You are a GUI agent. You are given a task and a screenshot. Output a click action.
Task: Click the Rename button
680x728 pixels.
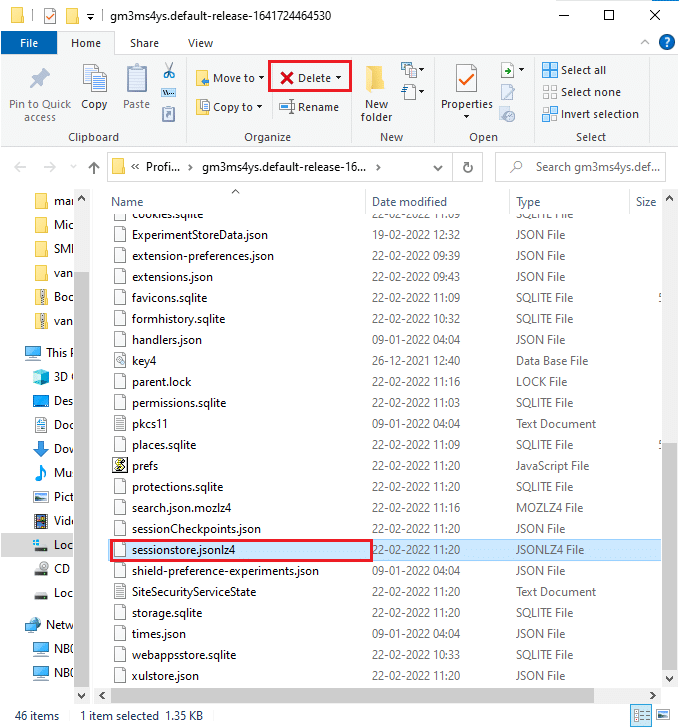click(x=309, y=107)
